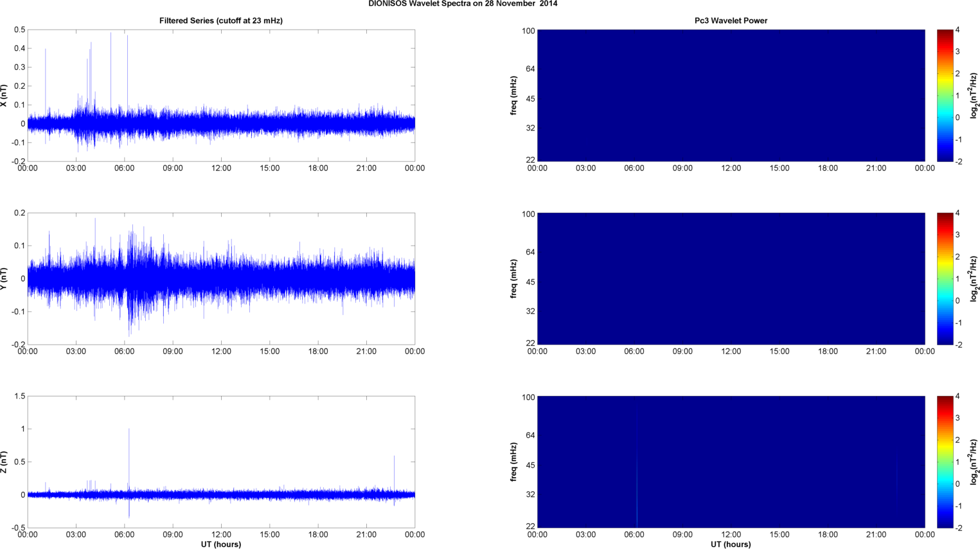Click the '0.4' tick on the X plot
The image size is (980, 549).
coord(19,49)
